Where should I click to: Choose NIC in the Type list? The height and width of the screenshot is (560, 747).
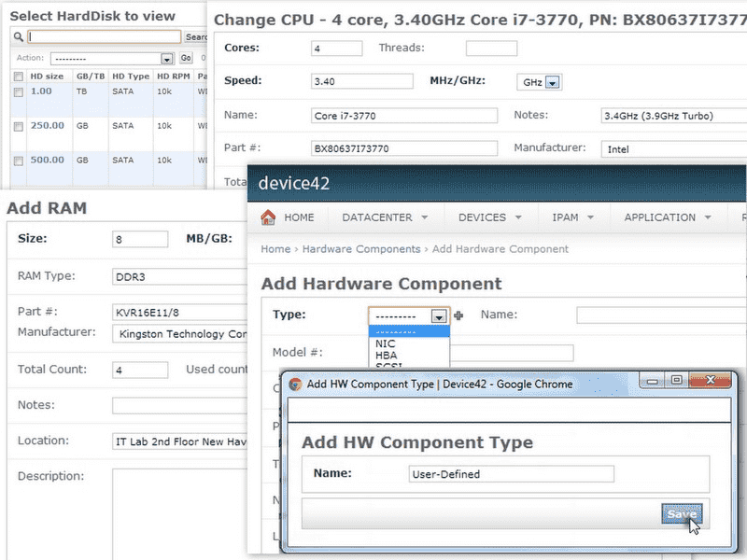tap(409, 343)
